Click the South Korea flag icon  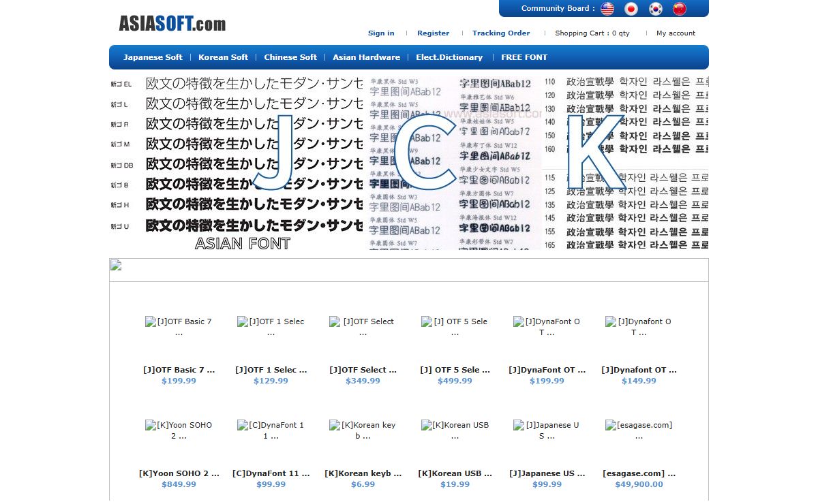pos(656,9)
